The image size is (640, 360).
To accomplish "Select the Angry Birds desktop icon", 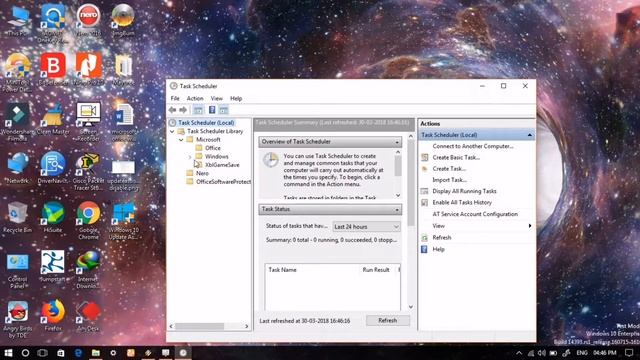I will pos(17,319).
